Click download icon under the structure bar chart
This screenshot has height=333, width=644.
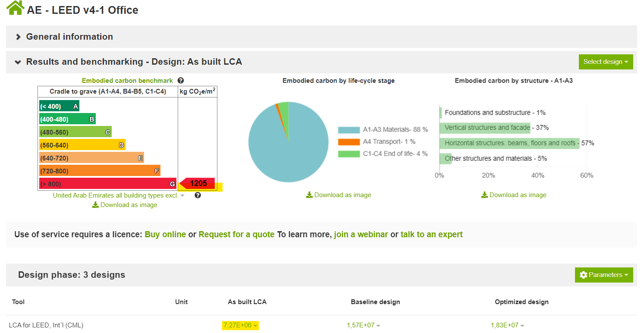click(x=484, y=195)
